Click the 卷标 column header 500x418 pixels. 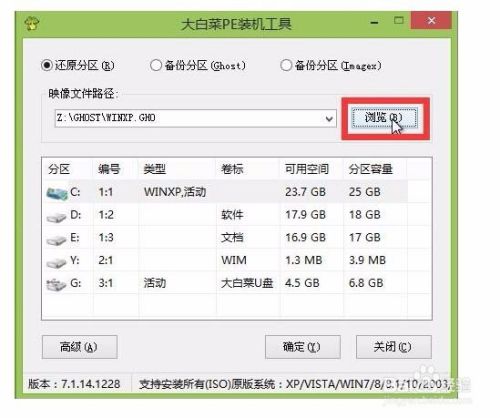[x=232, y=169]
